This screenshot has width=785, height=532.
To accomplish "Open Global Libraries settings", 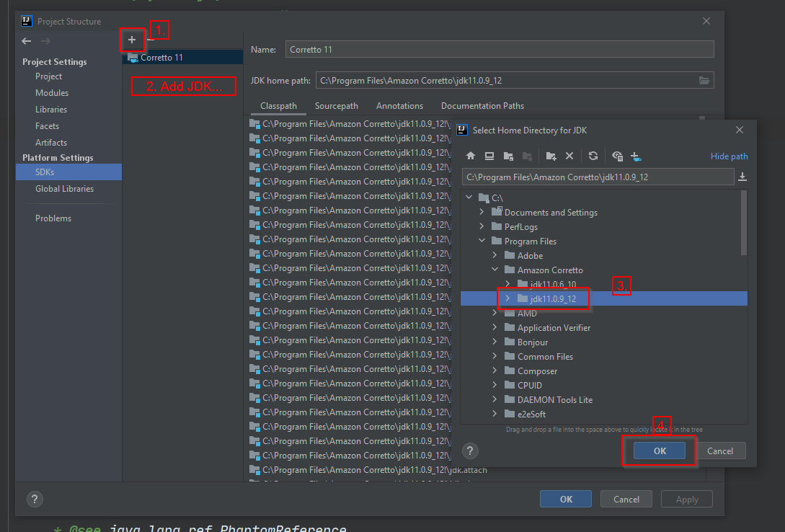I will point(65,189).
